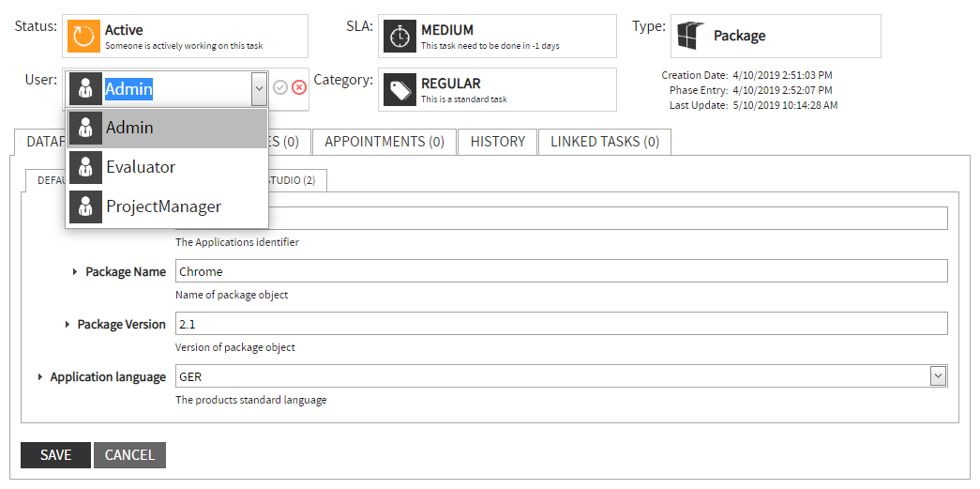Click the REGULAR category tag icon

click(400, 89)
